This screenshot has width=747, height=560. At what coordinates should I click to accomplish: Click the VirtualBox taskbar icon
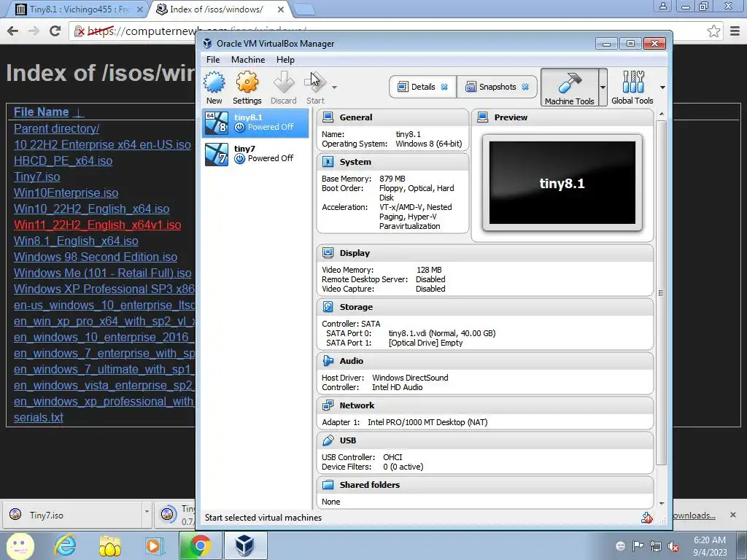click(245, 545)
